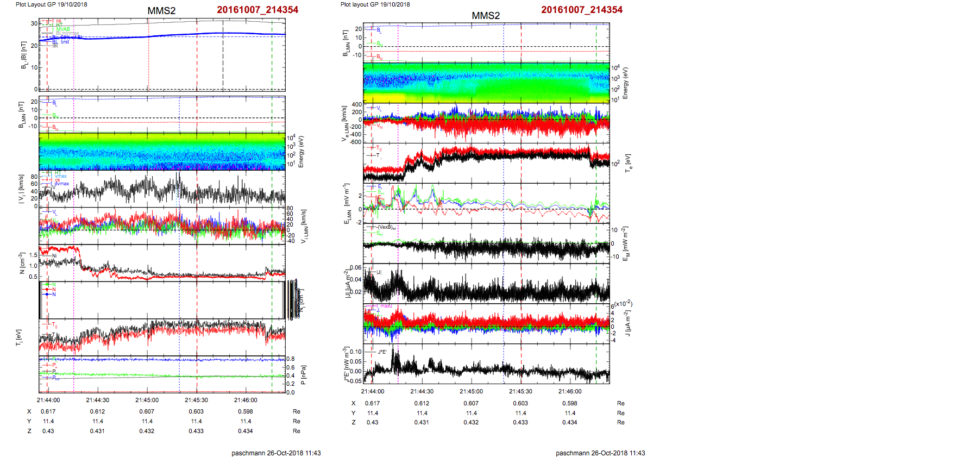
Task: Click the Ti [eV] temperature panel on the left plot
Action: point(162,337)
